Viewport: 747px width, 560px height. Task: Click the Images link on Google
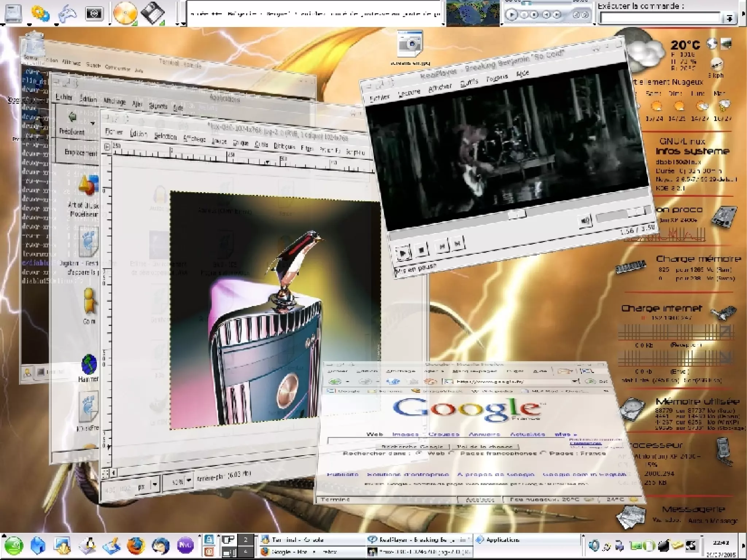coord(405,434)
